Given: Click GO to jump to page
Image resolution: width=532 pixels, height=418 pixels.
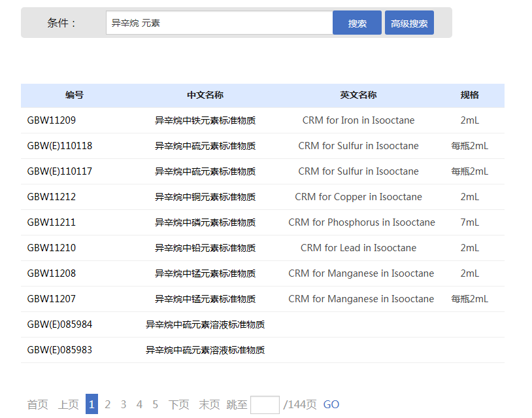Looking at the screenshot, I should pyautogui.click(x=331, y=404).
